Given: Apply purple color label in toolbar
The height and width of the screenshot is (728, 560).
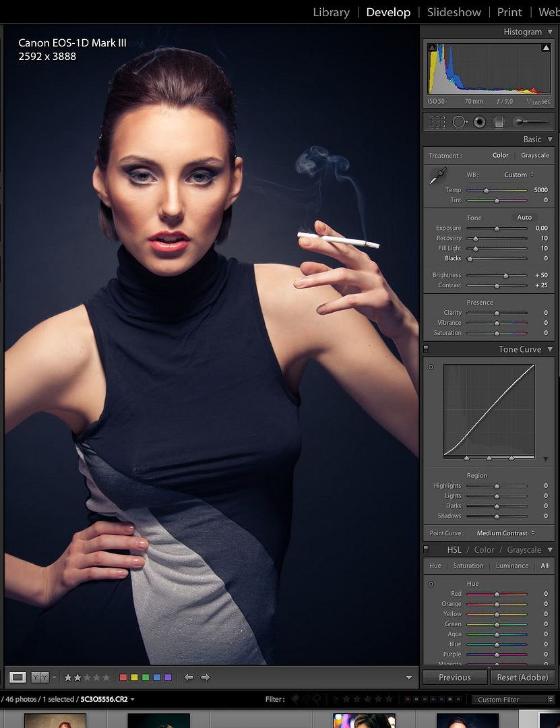Looking at the screenshot, I should [x=168, y=677].
